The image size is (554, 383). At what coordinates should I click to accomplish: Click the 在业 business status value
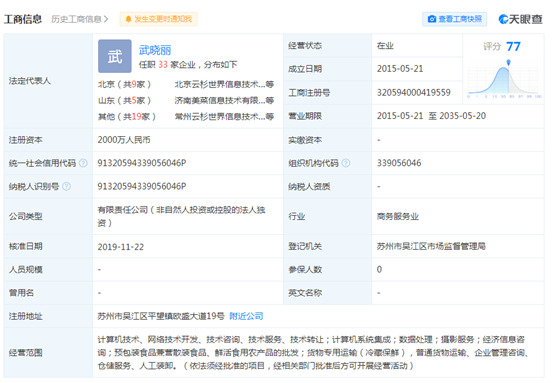tap(385, 46)
